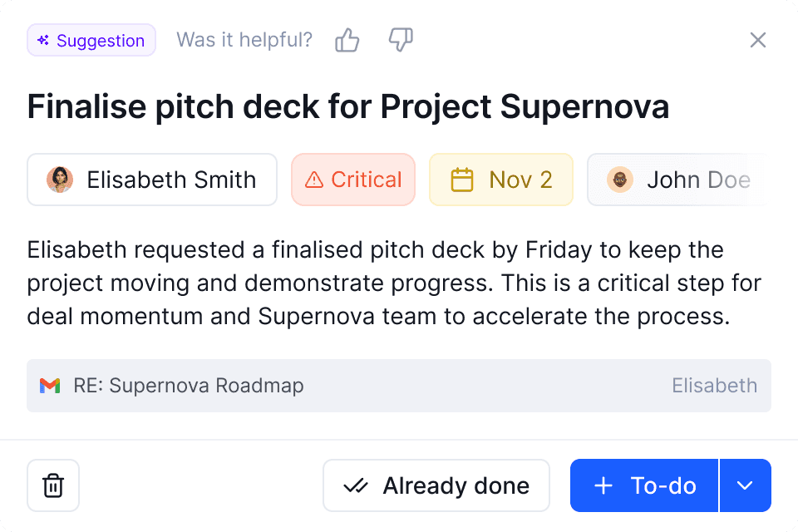Add task with To-do button
798x532 pixels.
644,485
